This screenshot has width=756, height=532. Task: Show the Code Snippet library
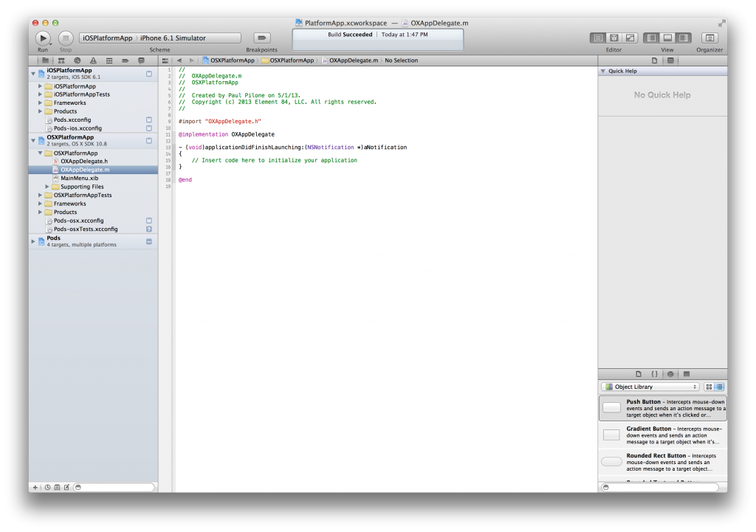click(x=654, y=374)
